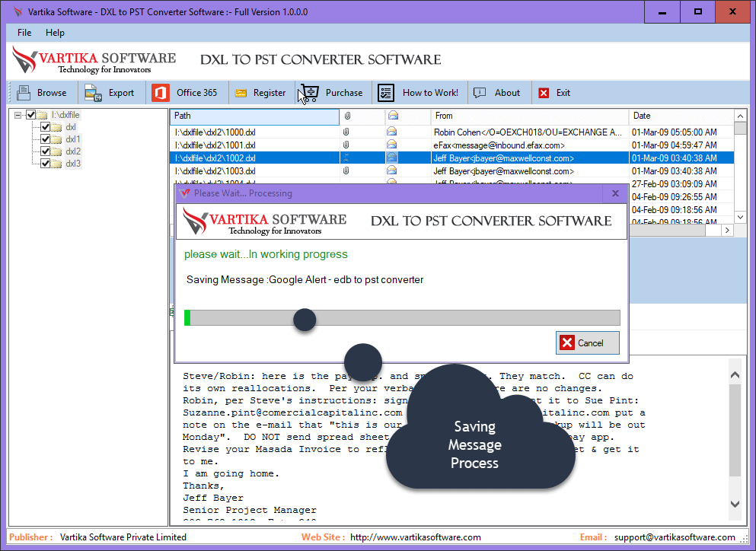Sort by the Date column header
The image size is (756, 551).
tap(681, 116)
